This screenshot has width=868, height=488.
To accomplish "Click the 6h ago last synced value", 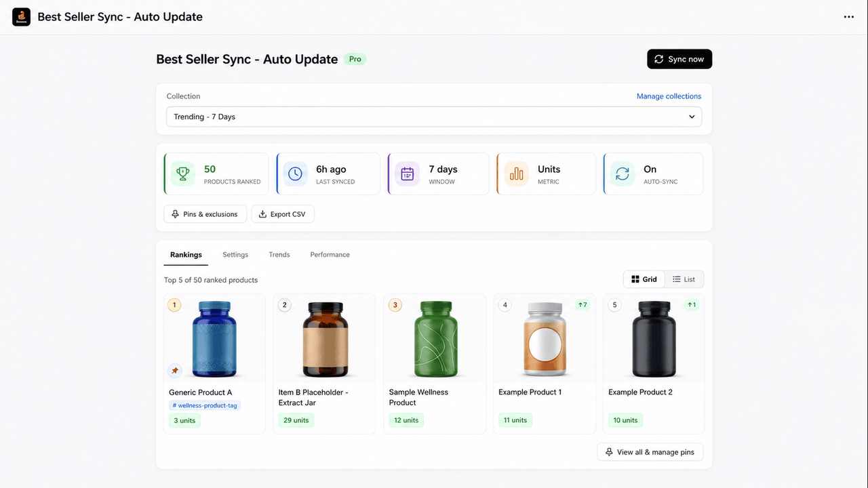I will (x=331, y=169).
